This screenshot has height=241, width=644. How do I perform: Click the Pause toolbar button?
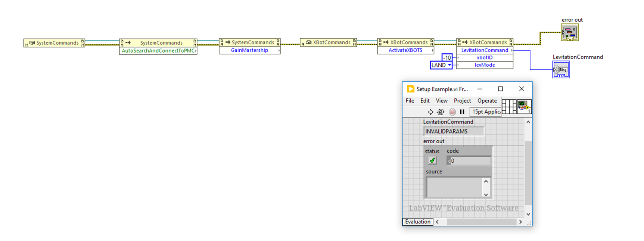(462, 112)
